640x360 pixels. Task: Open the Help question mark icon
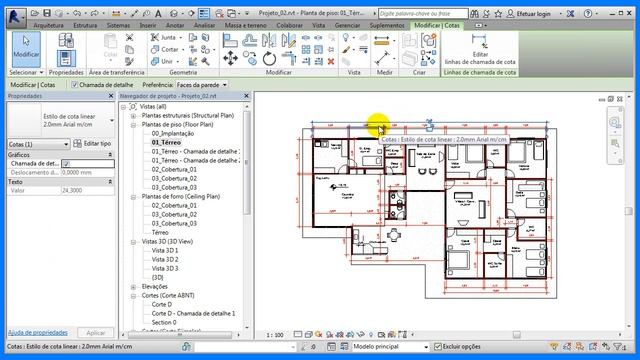(587, 13)
